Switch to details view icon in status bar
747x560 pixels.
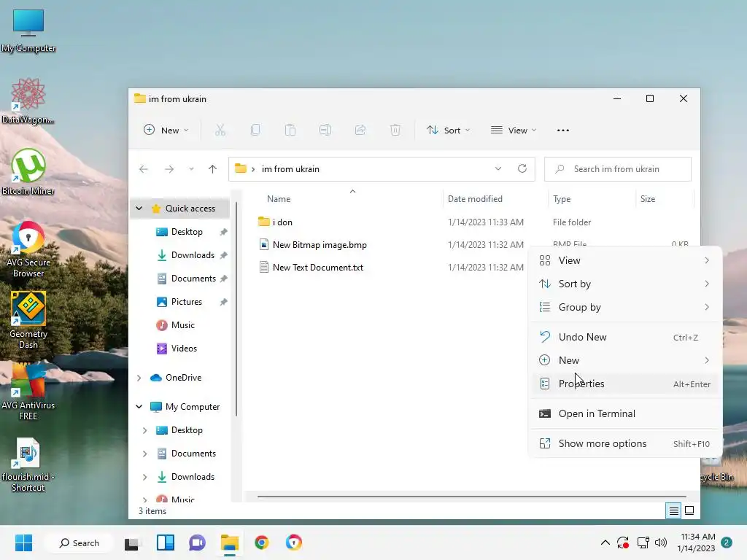point(673,511)
